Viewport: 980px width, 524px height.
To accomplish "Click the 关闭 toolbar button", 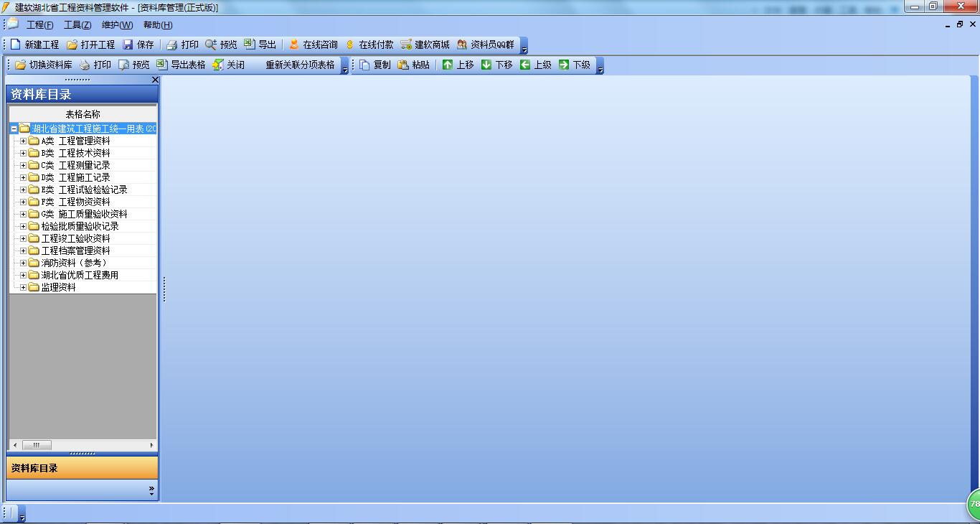I will coord(228,65).
